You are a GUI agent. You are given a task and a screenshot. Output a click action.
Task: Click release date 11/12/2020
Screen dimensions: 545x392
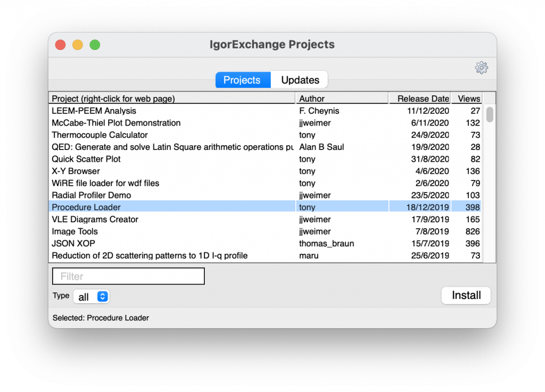428,111
